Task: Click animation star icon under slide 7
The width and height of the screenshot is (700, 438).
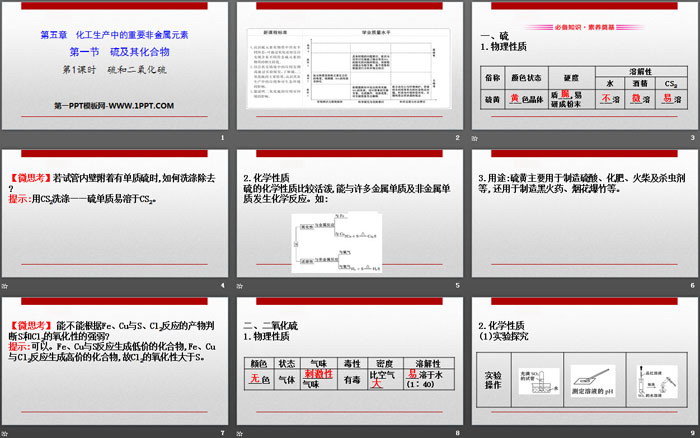Action: [4, 434]
